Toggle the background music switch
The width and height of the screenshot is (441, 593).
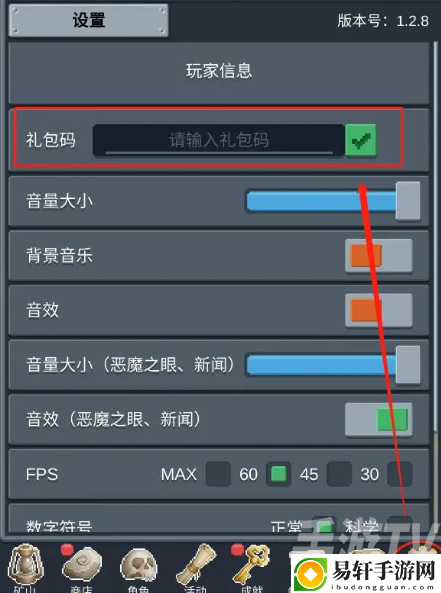pyautogui.click(x=379, y=256)
